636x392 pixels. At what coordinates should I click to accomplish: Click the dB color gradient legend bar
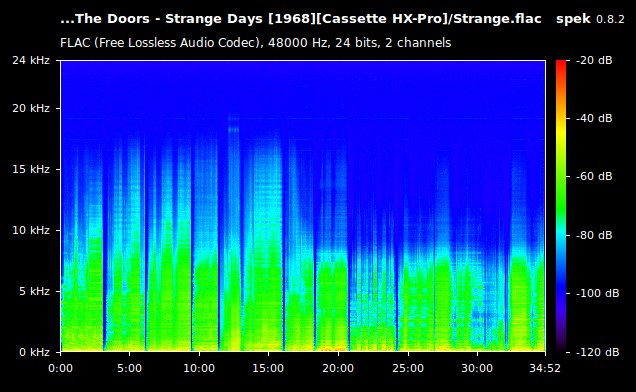[561, 206]
